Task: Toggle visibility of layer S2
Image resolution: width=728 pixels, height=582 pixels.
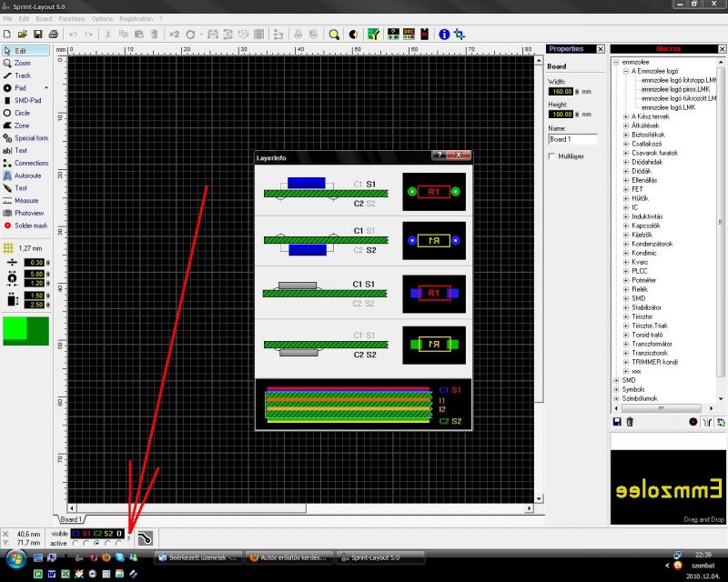Action: (108, 534)
